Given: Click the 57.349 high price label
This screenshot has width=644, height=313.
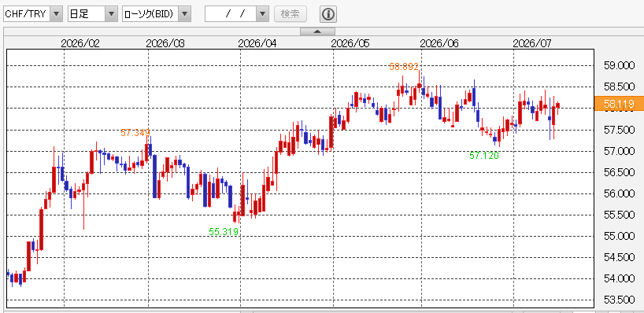Looking at the screenshot, I should (135, 132).
